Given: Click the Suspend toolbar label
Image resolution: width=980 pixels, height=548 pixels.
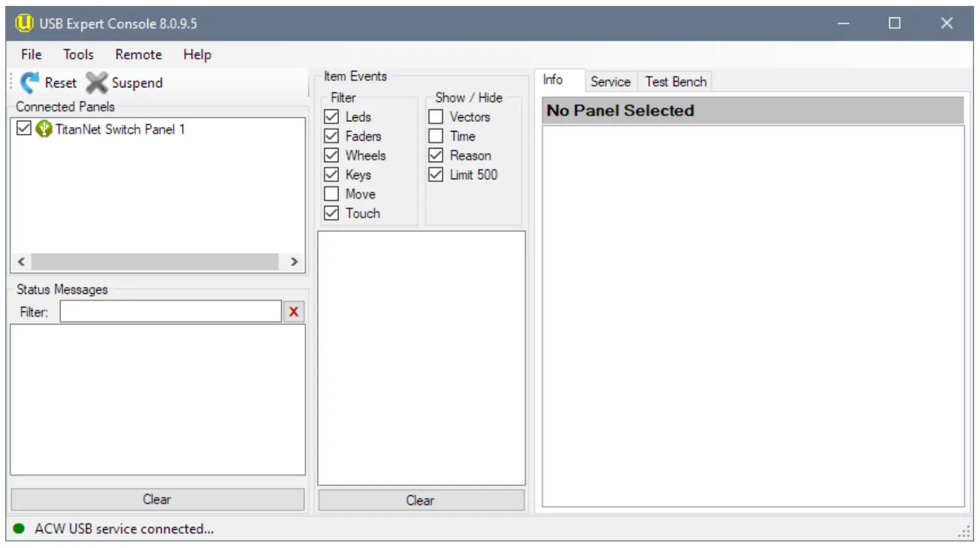Looking at the screenshot, I should click(x=137, y=83).
